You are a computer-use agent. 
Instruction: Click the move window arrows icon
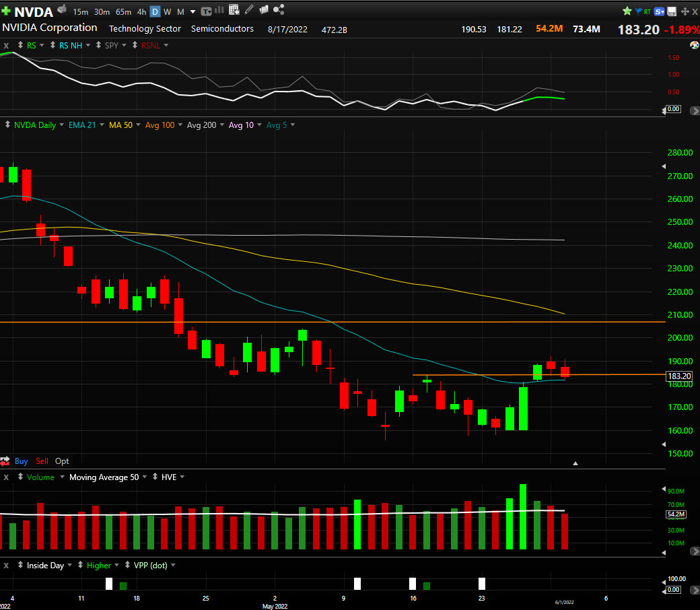tap(685, 11)
